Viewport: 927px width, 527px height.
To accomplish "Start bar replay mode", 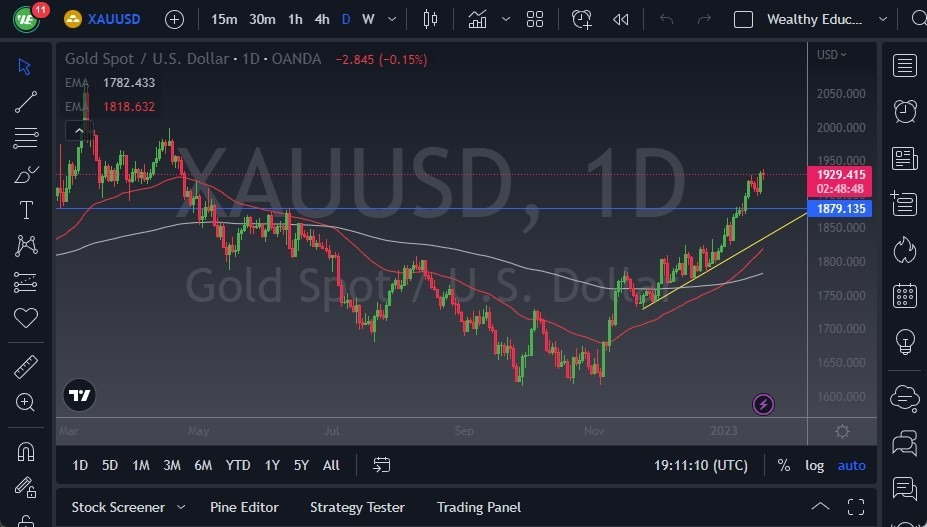I will (621, 20).
